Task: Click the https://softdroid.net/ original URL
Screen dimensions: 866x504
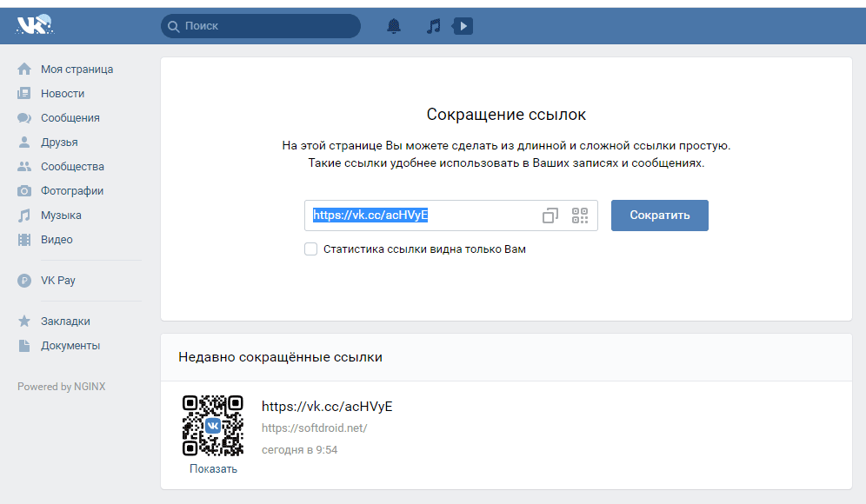Action: click(314, 428)
